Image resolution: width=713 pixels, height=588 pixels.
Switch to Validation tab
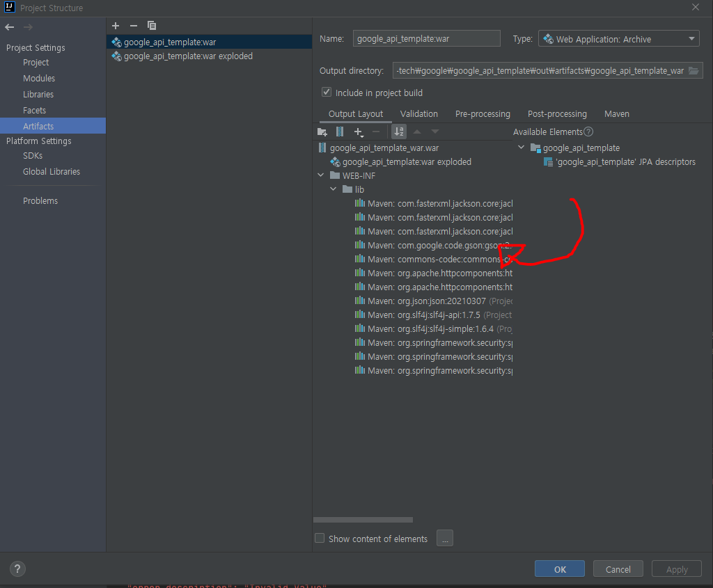pyautogui.click(x=418, y=114)
